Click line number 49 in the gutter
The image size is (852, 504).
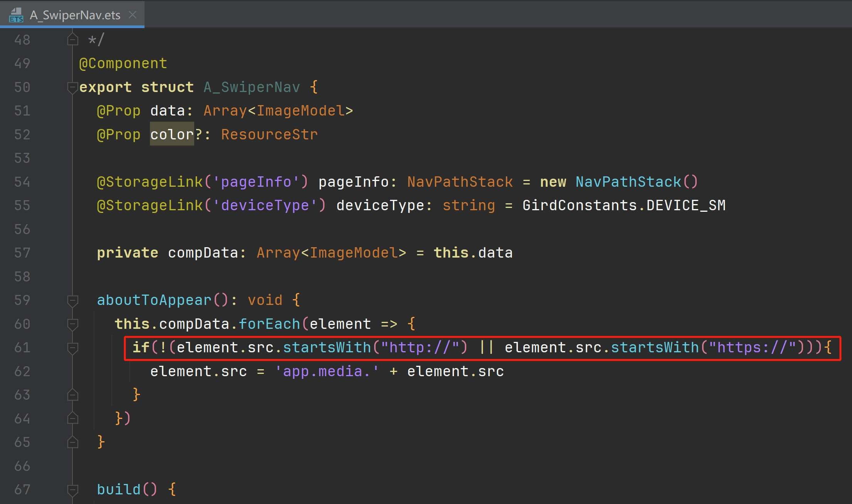pos(22,63)
